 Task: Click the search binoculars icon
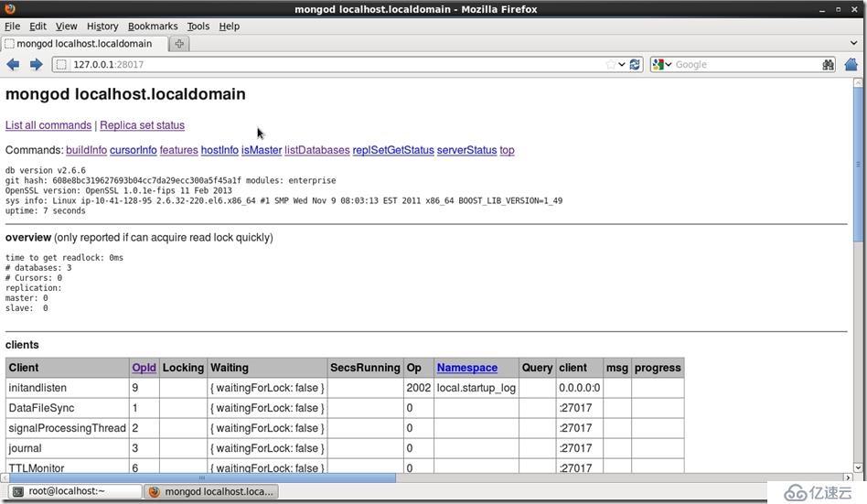tap(828, 65)
